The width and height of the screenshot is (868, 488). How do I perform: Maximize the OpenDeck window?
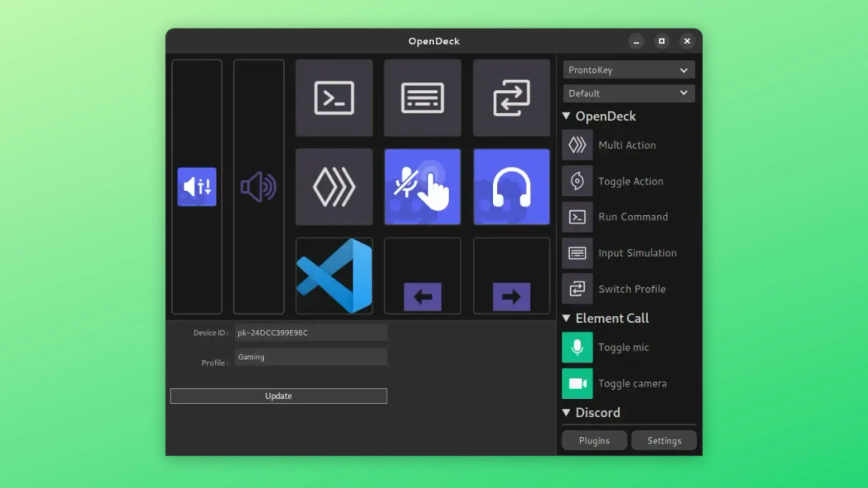click(662, 41)
